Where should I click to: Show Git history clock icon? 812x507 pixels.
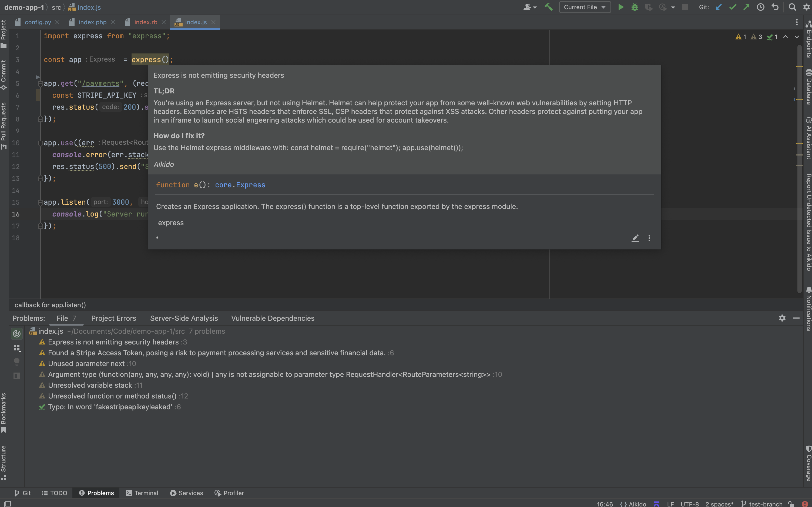[761, 7]
